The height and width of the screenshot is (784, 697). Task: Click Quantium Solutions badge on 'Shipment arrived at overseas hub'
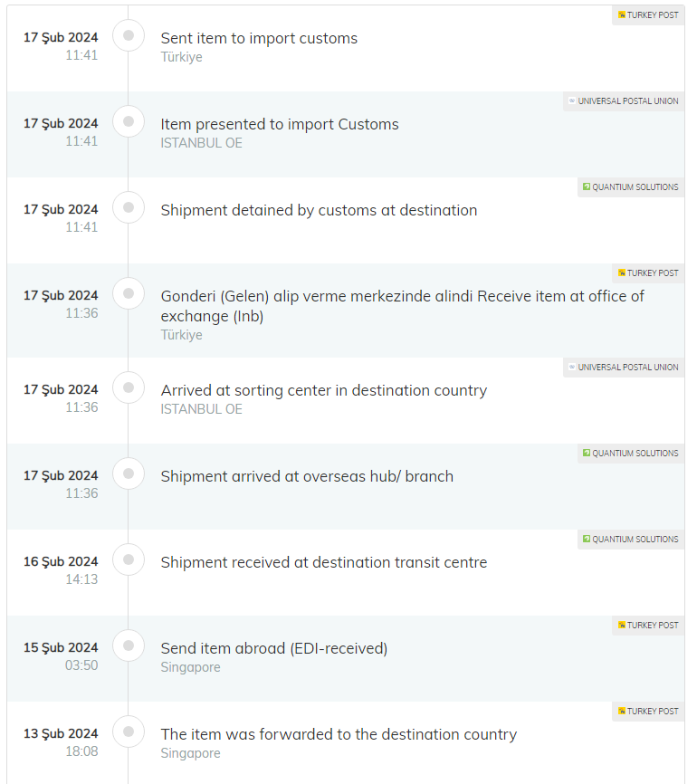tap(631, 454)
